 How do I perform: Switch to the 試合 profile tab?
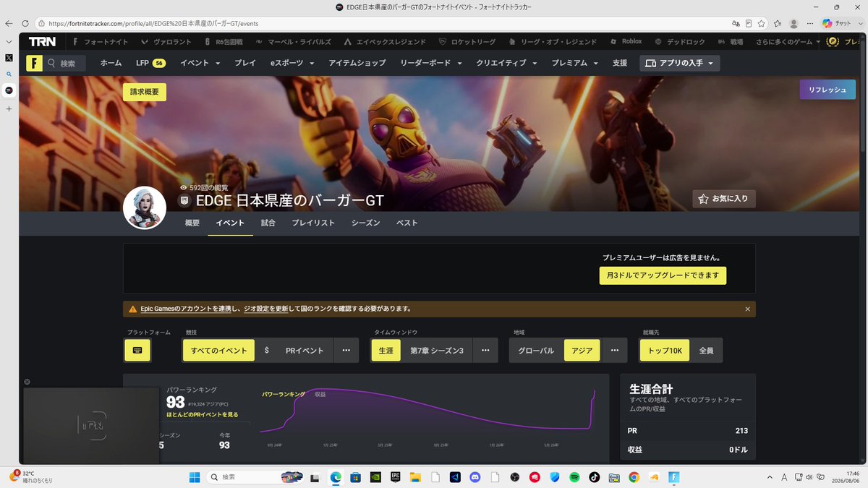[x=268, y=223]
